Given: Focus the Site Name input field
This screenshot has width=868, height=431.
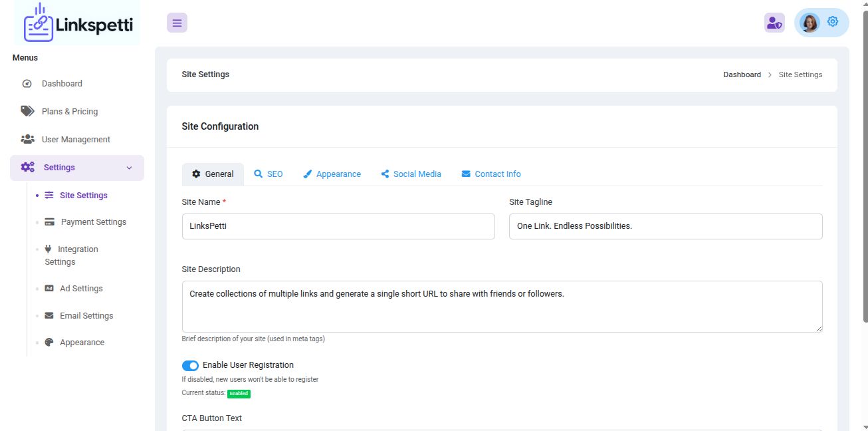Looking at the screenshot, I should [x=338, y=226].
